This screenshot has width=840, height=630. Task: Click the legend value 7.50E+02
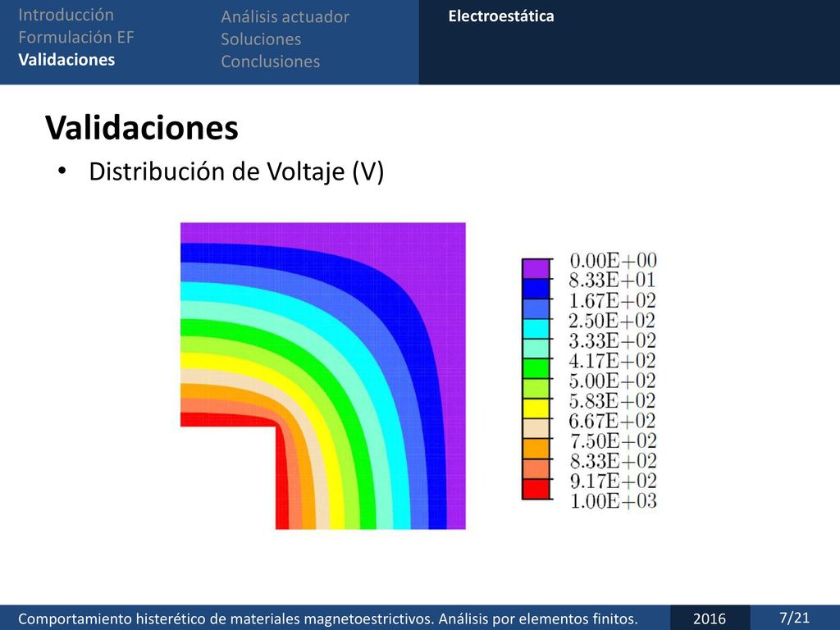614,441
